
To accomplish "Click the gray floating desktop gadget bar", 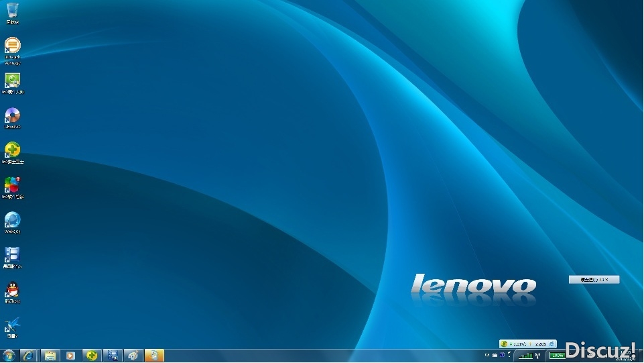I will (594, 280).
